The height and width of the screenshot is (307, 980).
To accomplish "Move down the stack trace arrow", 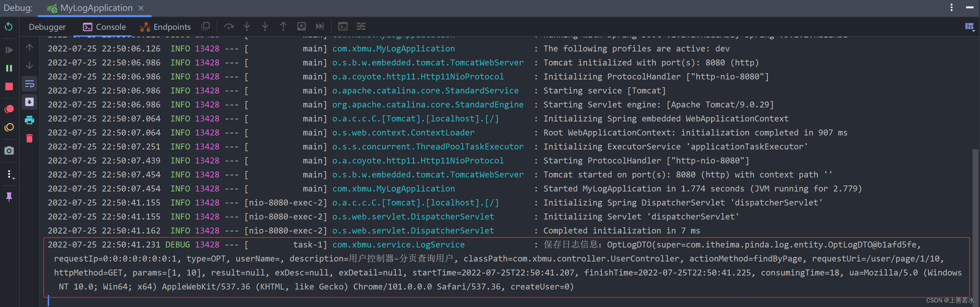I will point(29,65).
